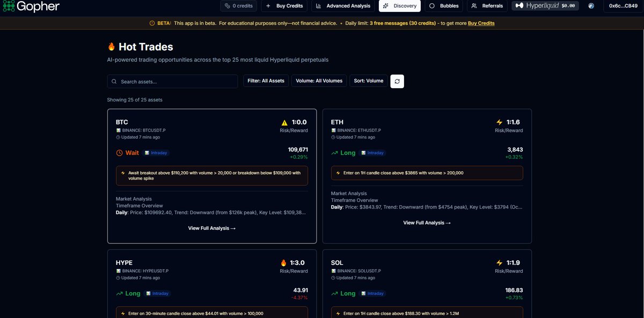This screenshot has height=318, width=644.
Task: Switch to the Discovery tab
Action: coord(400,6)
